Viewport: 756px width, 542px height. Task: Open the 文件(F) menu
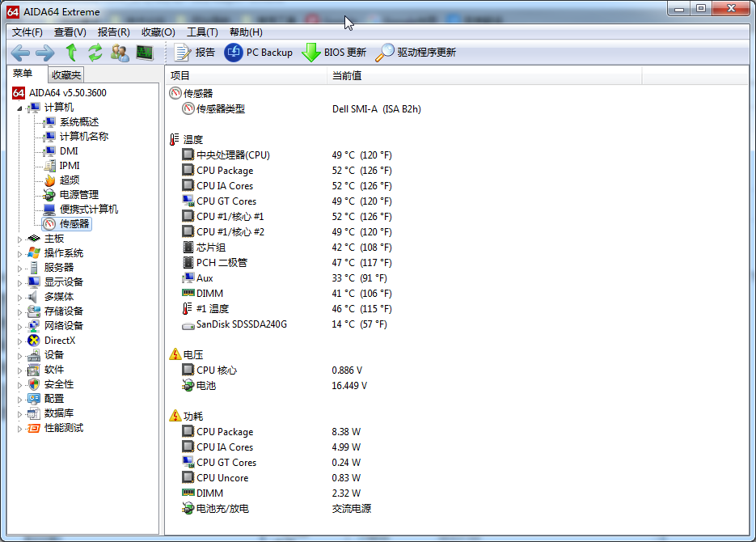coord(27,32)
